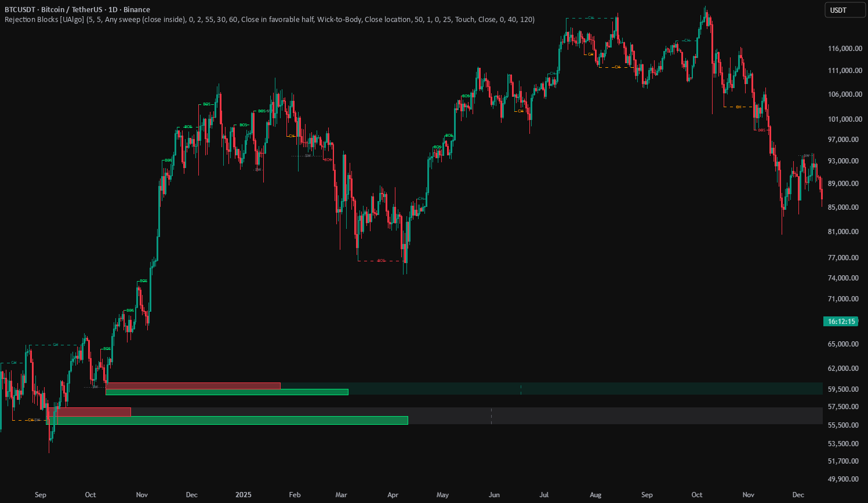Click the May label on the time axis
The height and width of the screenshot is (503, 868).
click(x=442, y=495)
